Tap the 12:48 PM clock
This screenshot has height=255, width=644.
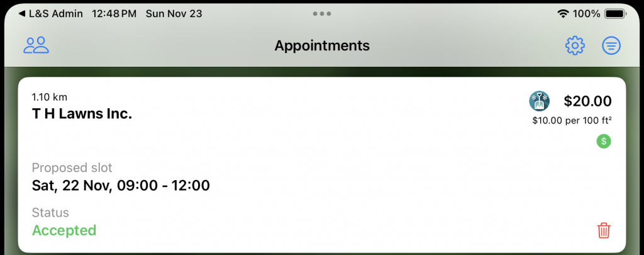pos(114,13)
